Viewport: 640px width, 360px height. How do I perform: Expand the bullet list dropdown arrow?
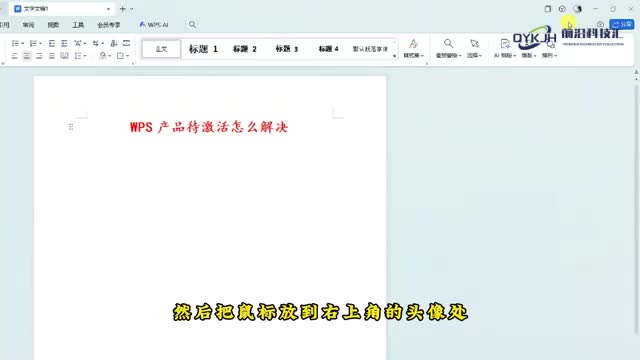[x=22, y=43]
